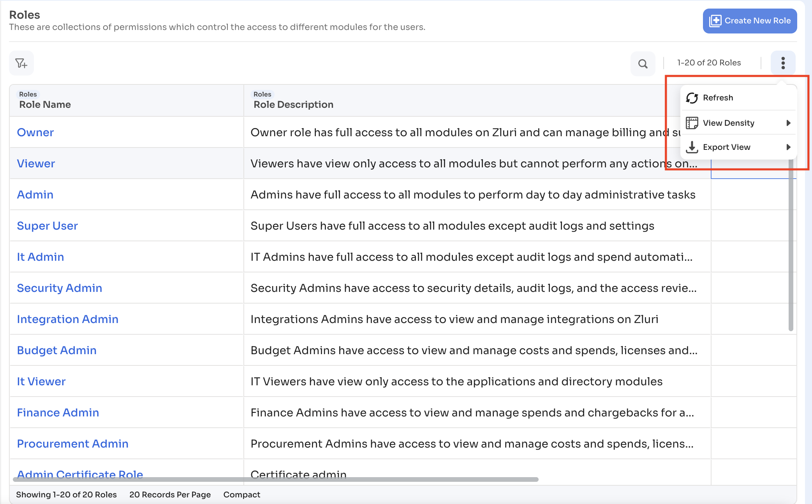812x504 pixels.
Task: Select Refresh from the context menu
Action: (x=718, y=98)
